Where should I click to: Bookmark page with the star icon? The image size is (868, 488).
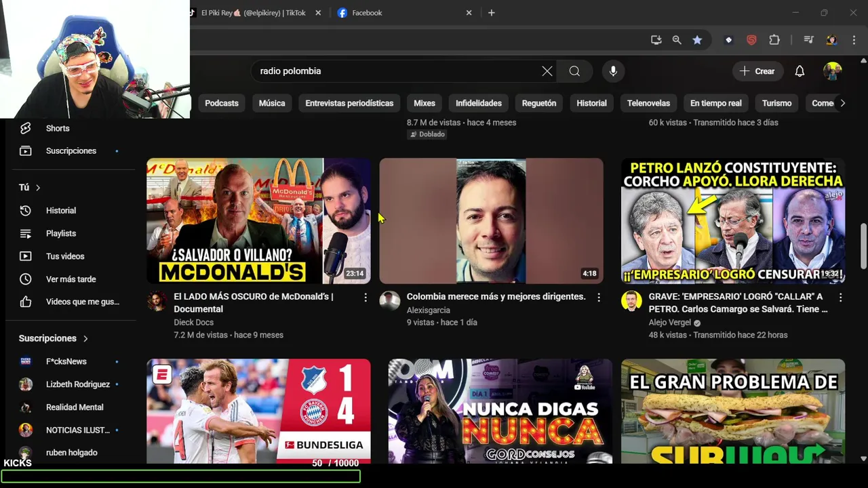[x=697, y=40]
